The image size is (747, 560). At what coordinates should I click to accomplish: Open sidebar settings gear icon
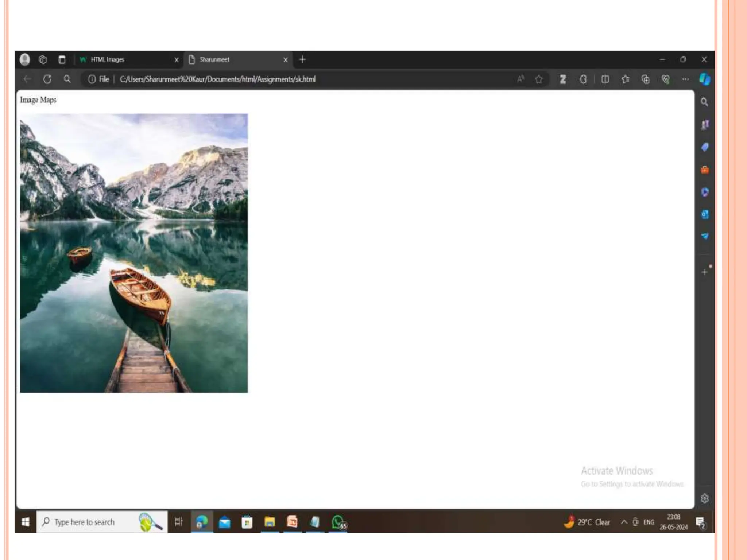pyautogui.click(x=704, y=498)
